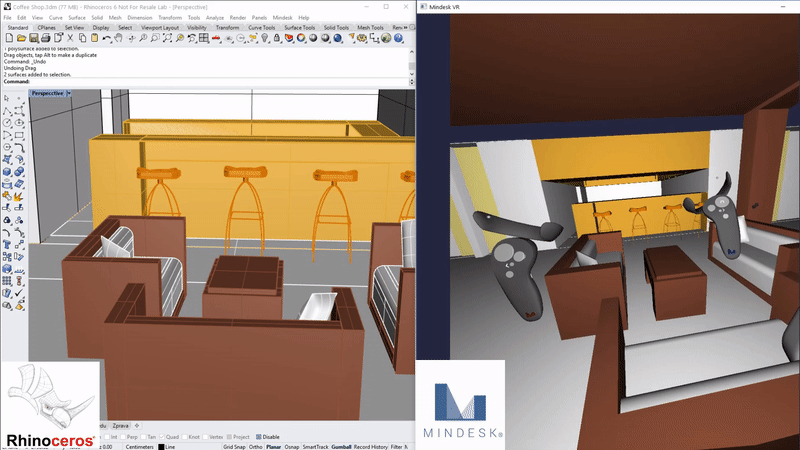Switch to the Solid Tools toolbar tab
The image size is (800, 450).
click(x=336, y=28)
